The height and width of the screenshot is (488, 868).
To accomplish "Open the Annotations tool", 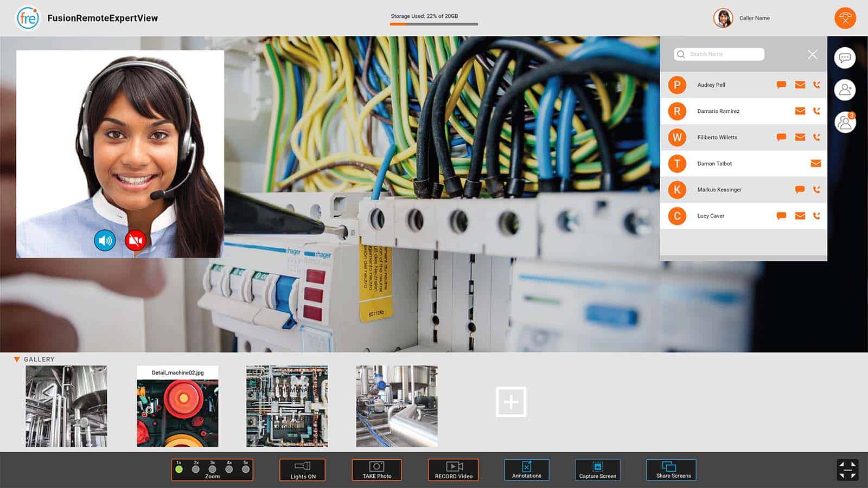I will tap(526, 470).
